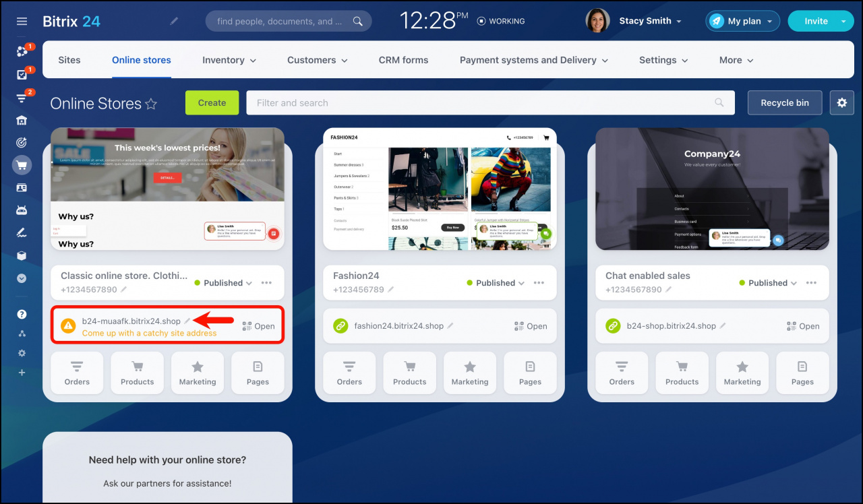Open Pages for Fashion24 store
The image size is (863, 504).
[530, 373]
